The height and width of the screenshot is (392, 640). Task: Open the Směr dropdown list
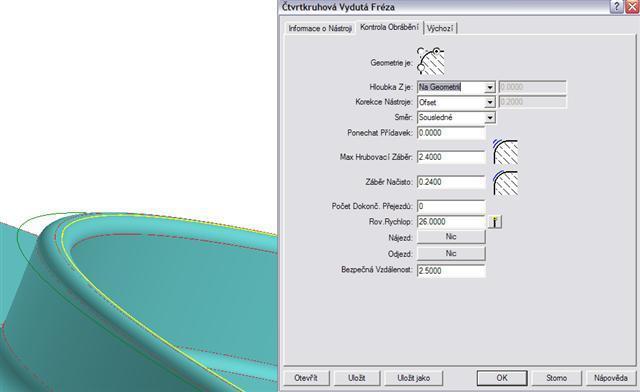click(490, 118)
